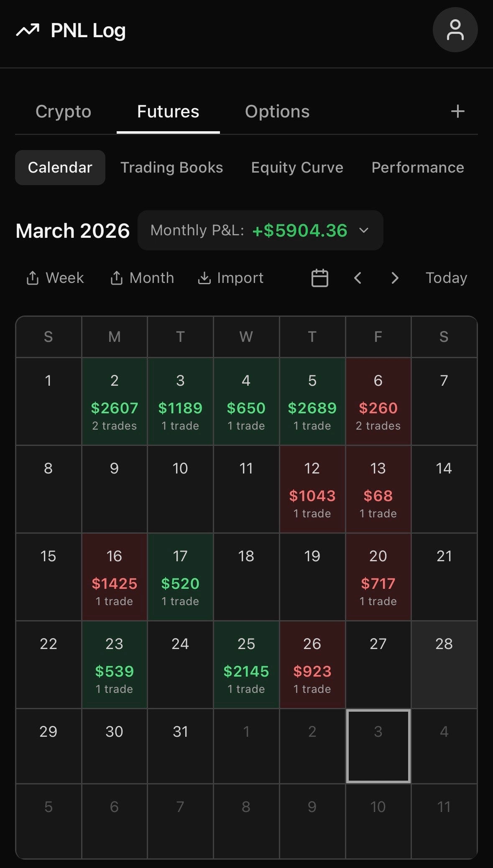Import trades via Import button
Viewport: 493px width, 868px height.
tap(230, 278)
